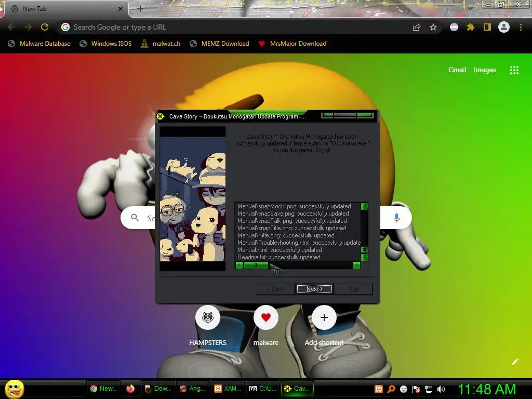Viewport: 532px width, 399px height.
Task: Click the network computer tray icon
Action: (429, 389)
